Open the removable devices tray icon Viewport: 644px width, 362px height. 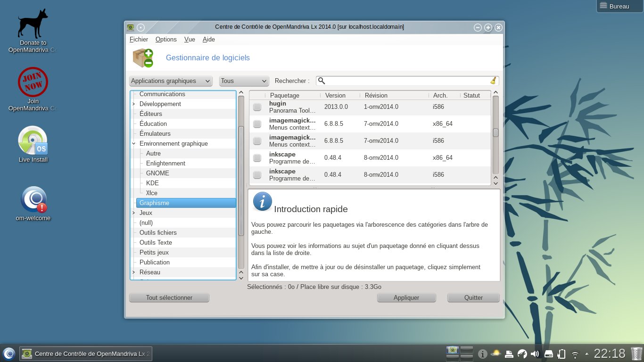click(x=548, y=354)
